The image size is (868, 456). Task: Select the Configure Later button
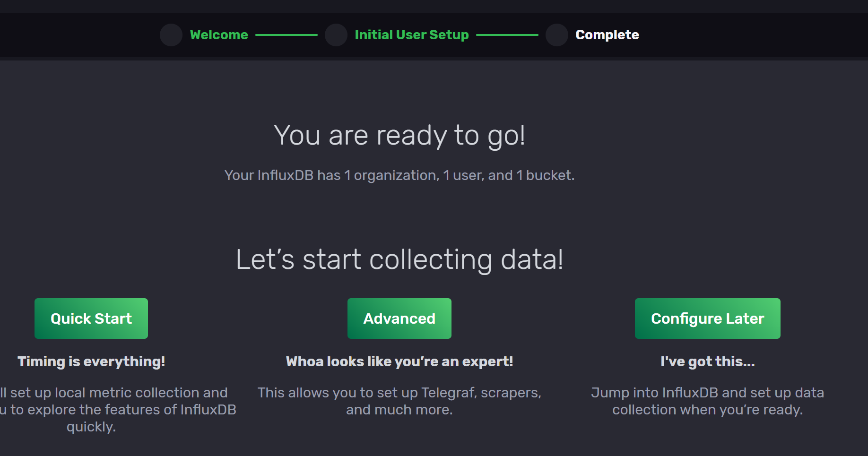(x=708, y=318)
